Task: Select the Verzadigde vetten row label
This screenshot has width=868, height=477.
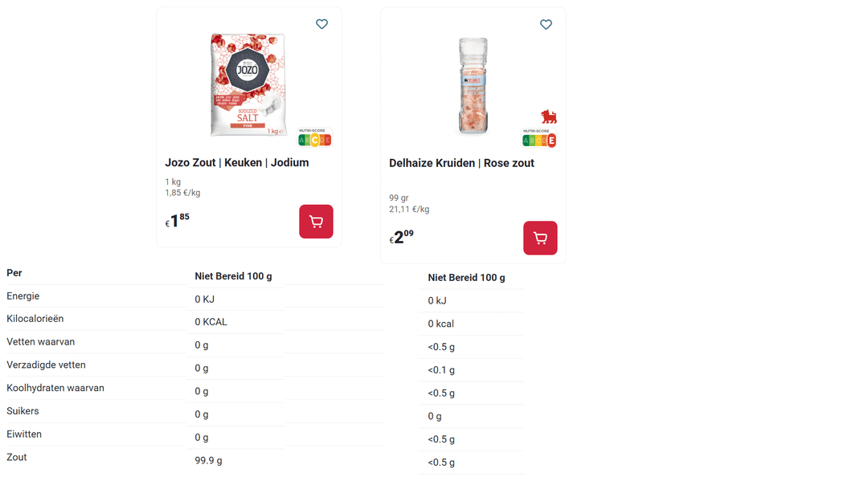Action: point(46,365)
